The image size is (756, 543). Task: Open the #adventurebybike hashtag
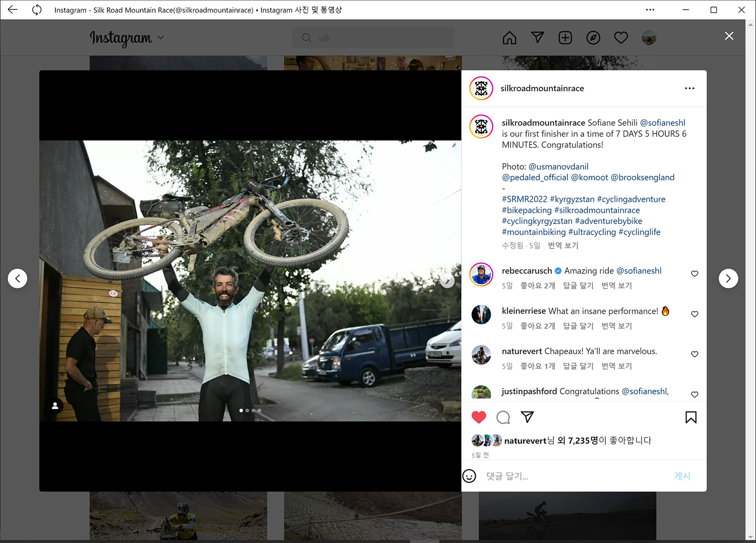609,221
